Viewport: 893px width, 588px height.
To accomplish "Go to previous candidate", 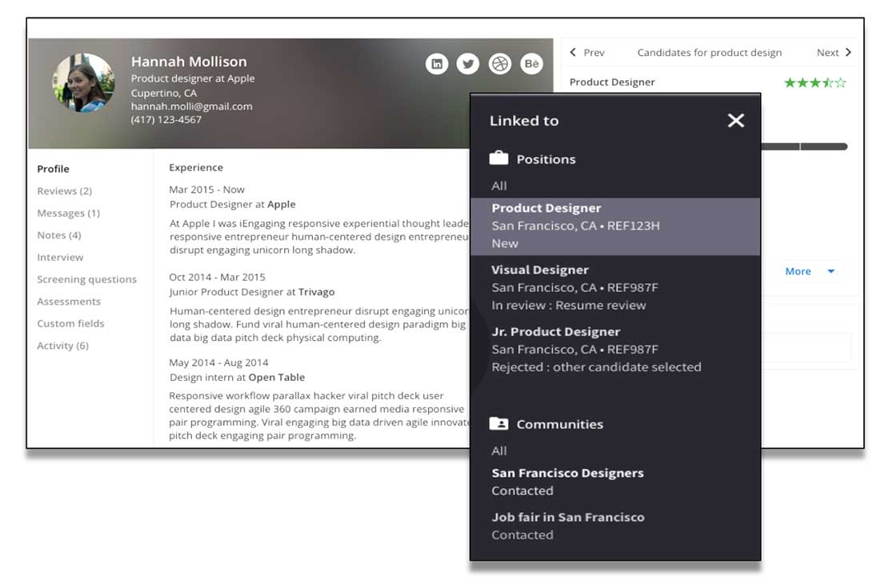I will [587, 53].
